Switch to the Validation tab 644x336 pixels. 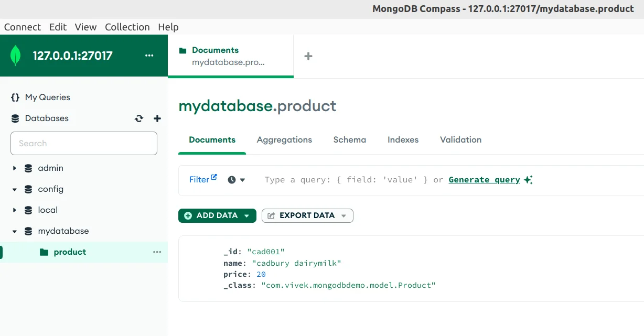pyautogui.click(x=460, y=140)
